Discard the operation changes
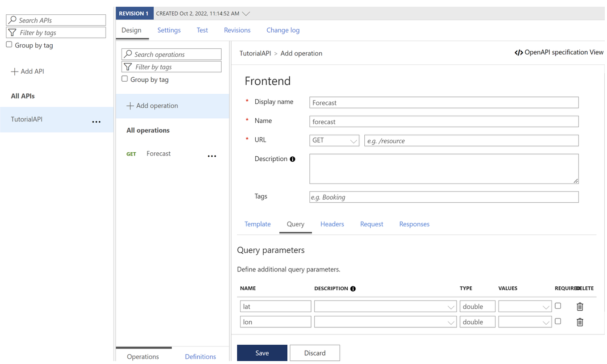This screenshot has height=364, width=607. coord(315,353)
